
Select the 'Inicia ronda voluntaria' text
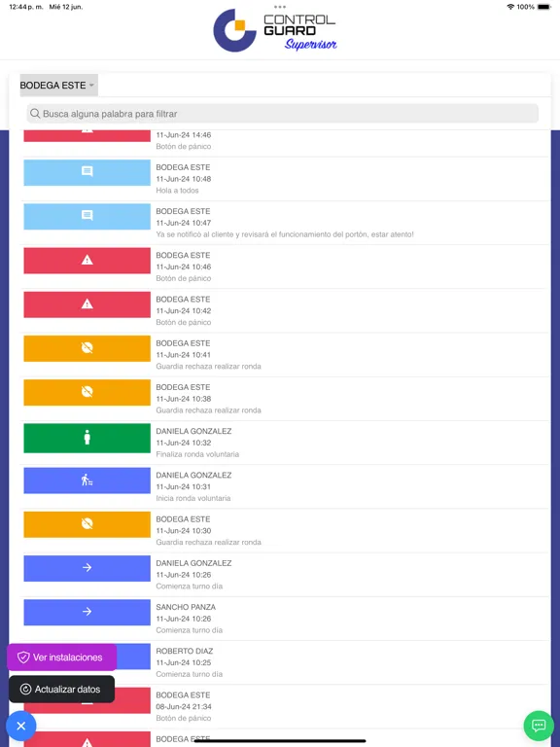[192, 498]
